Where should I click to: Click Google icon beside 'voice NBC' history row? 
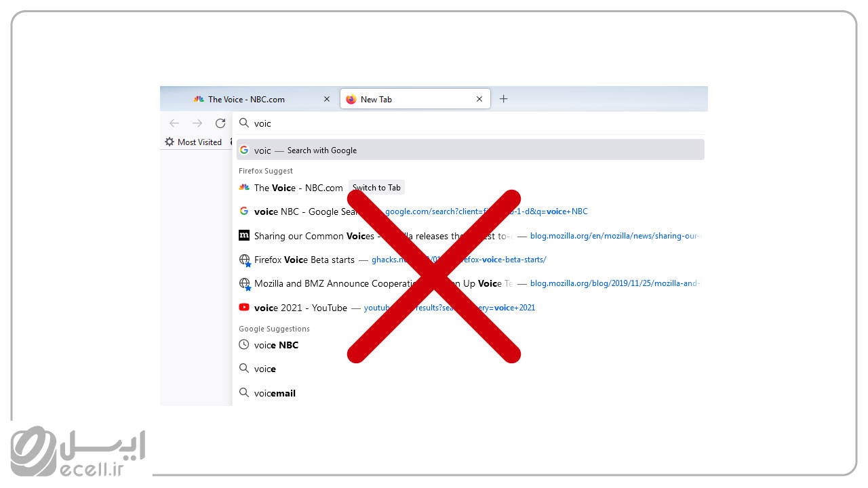point(244,211)
